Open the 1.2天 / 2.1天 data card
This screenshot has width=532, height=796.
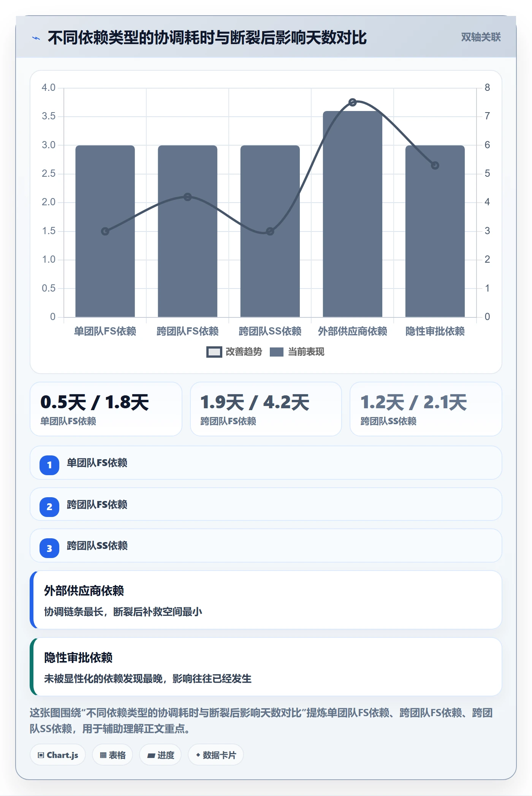coord(426,409)
